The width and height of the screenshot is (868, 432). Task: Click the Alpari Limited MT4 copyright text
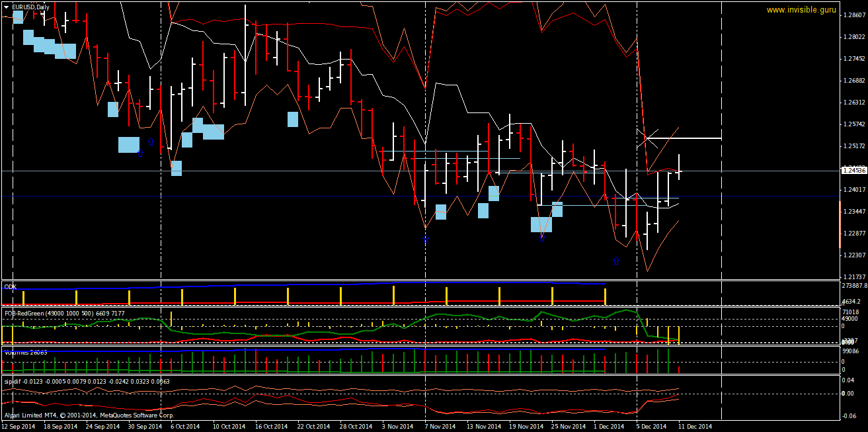click(89, 415)
